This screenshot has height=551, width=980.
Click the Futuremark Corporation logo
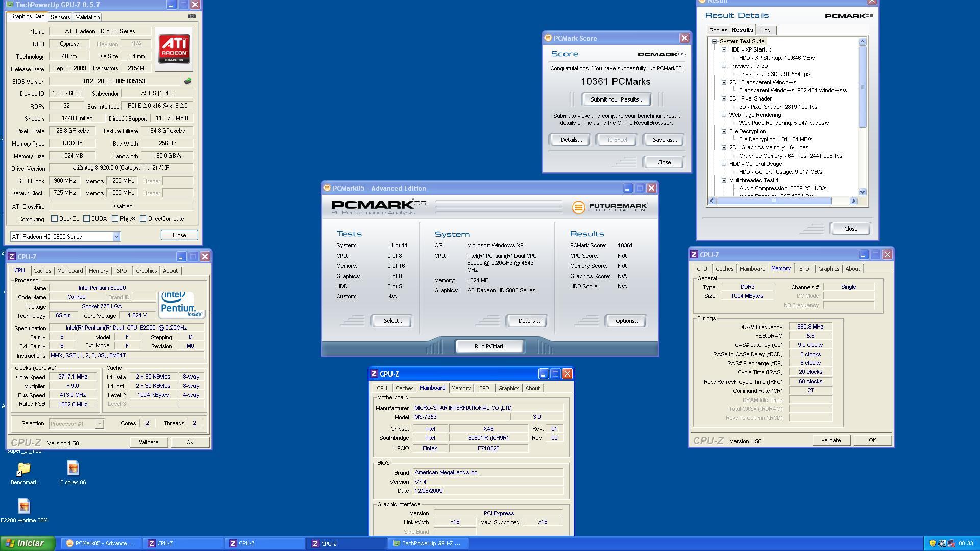pyautogui.click(x=610, y=207)
